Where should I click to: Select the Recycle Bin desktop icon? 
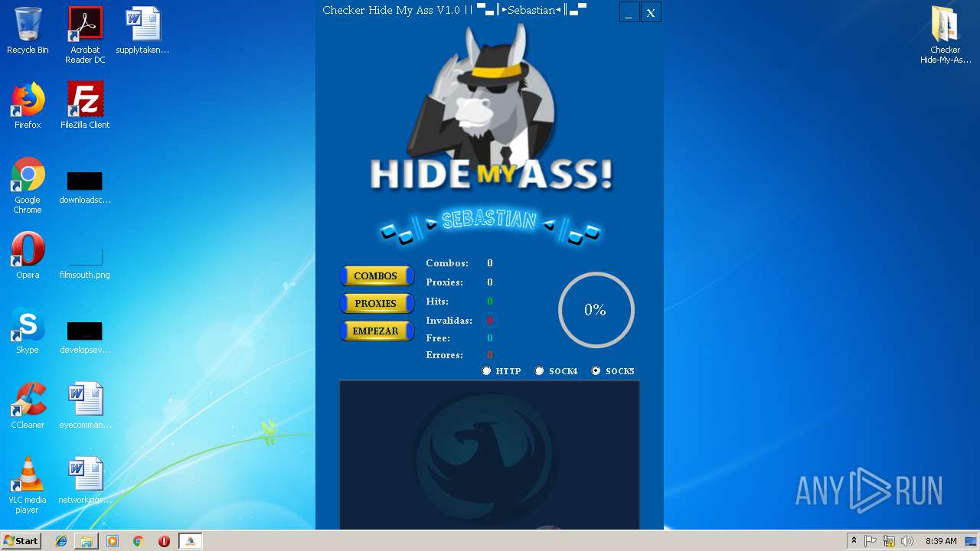coord(28,31)
